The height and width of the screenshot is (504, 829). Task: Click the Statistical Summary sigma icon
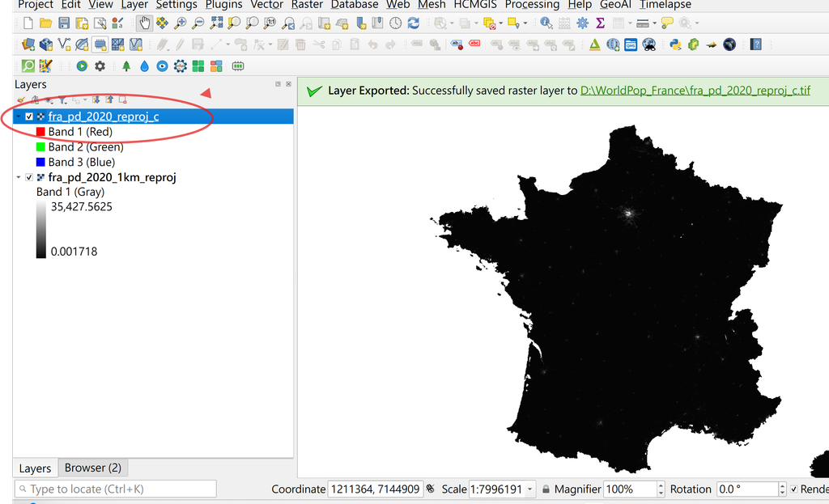pyautogui.click(x=600, y=23)
